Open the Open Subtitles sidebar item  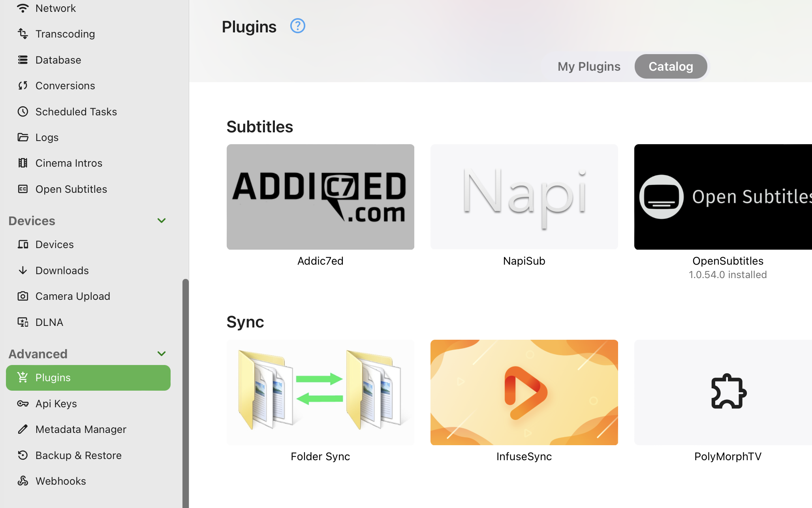(71, 188)
